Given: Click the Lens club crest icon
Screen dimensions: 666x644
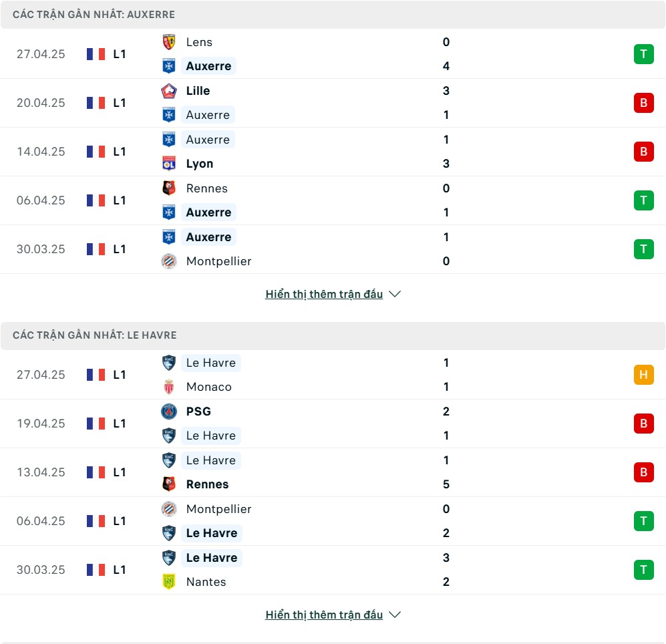Looking at the screenshot, I should pyautogui.click(x=168, y=42).
